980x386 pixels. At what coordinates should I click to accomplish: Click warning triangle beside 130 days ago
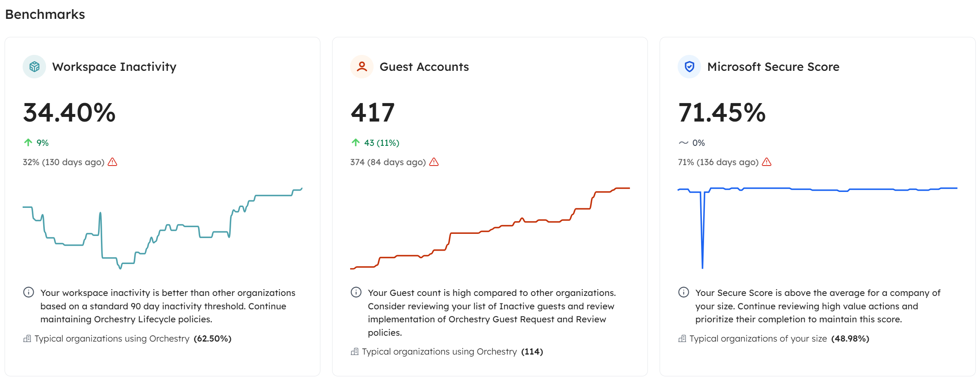(x=112, y=162)
